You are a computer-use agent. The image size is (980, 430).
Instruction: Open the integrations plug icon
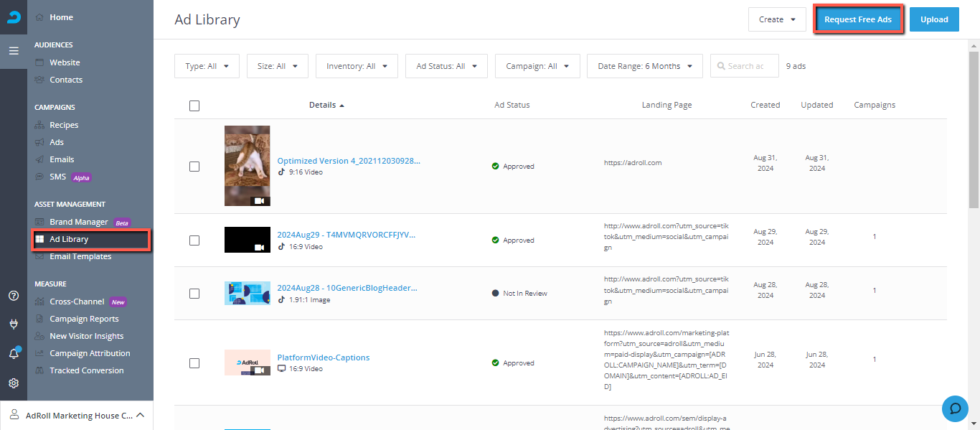[x=14, y=324]
